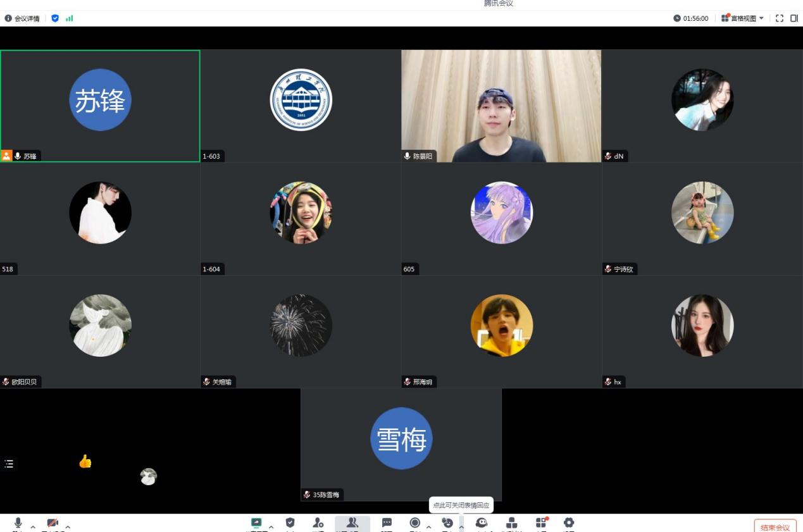This screenshot has height=532, width=803.
Task: Open the 会议详情 meeting details
Action: click(x=22, y=18)
